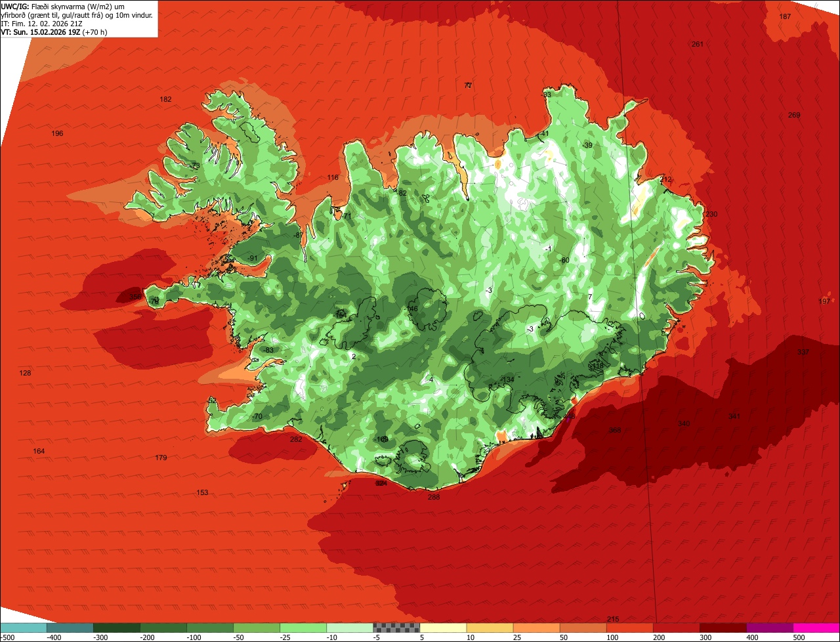Click the '-500' legend label
The width and height of the screenshot is (840, 642).
[8, 637]
